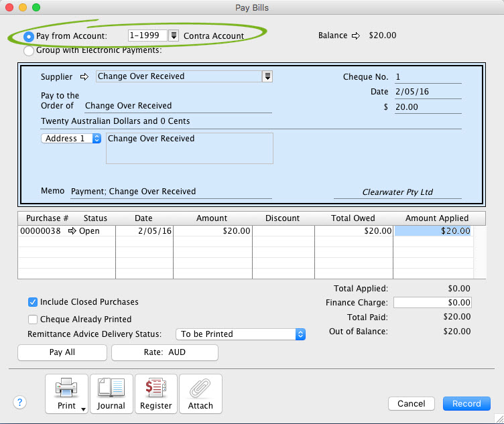Open Remittance Advice Delivery Status dropdown
Screen dimensions: 504x424
[240, 334]
